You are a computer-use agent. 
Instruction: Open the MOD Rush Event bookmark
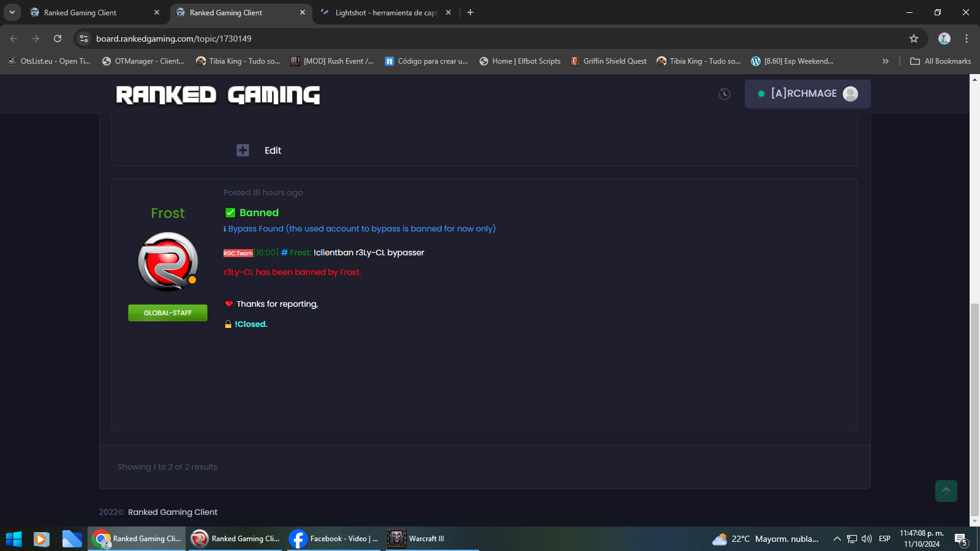pyautogui.click(x=332, y=61)
